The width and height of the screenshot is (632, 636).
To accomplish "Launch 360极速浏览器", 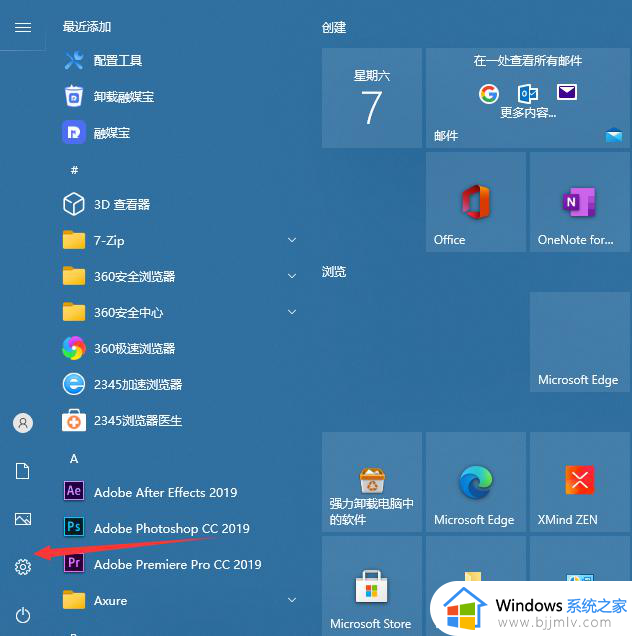I will coord(178,348).
